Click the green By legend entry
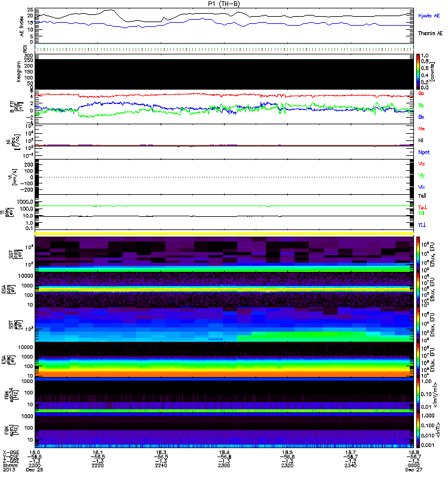The width and height of the screenshot is (448, 478). 422,106
